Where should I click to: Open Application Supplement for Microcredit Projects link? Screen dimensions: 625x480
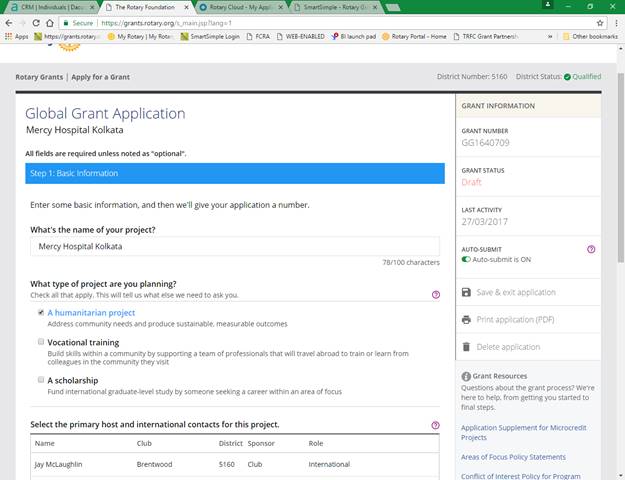pos(523,433)
